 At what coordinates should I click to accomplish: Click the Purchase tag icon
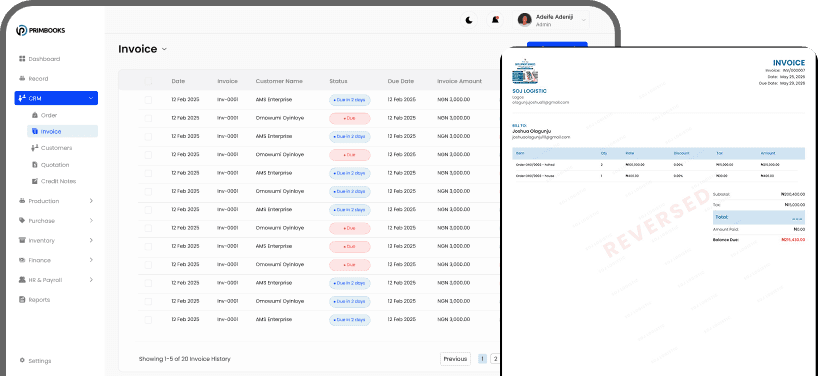pyautogui.click(x=22, y=221)
